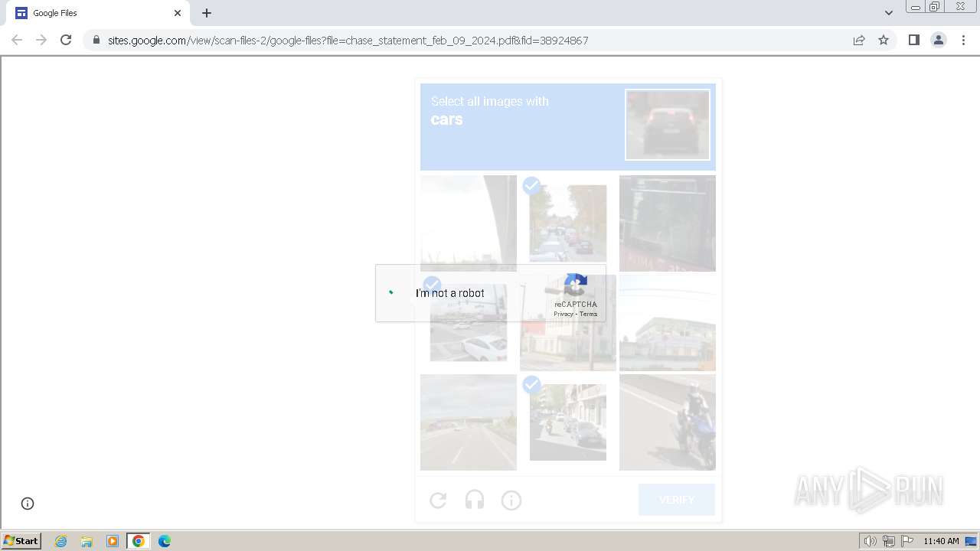Get a new captcha challenge

coord(438,500)
